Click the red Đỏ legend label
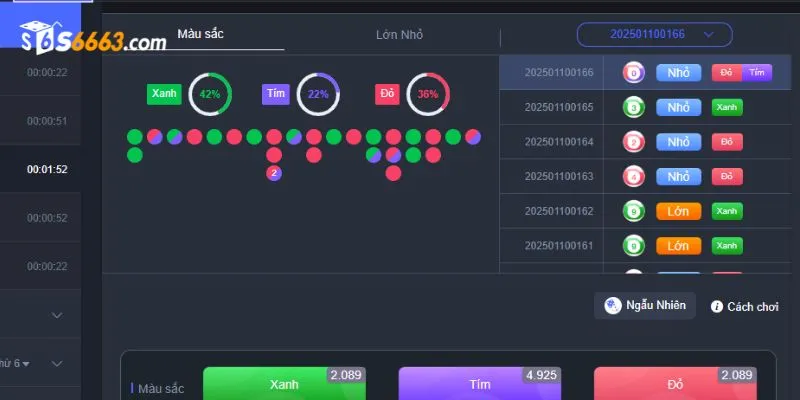 [x=387, y=94]
